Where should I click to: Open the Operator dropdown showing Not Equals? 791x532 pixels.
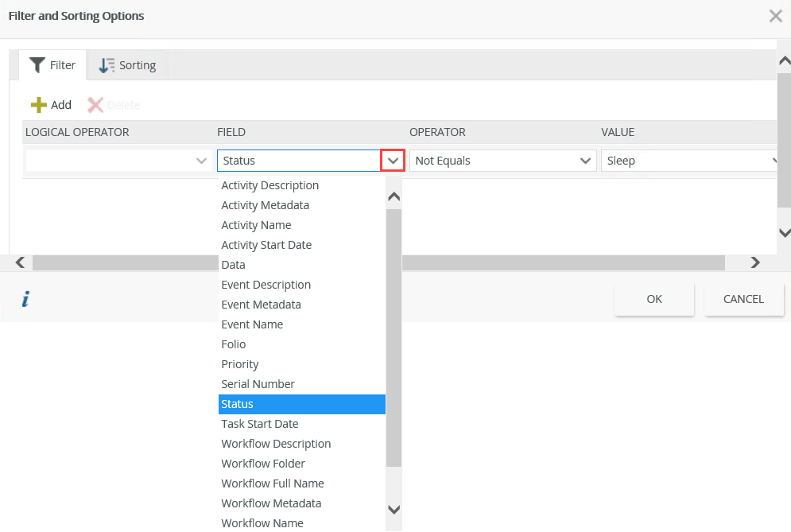click(x=587, y=161)
